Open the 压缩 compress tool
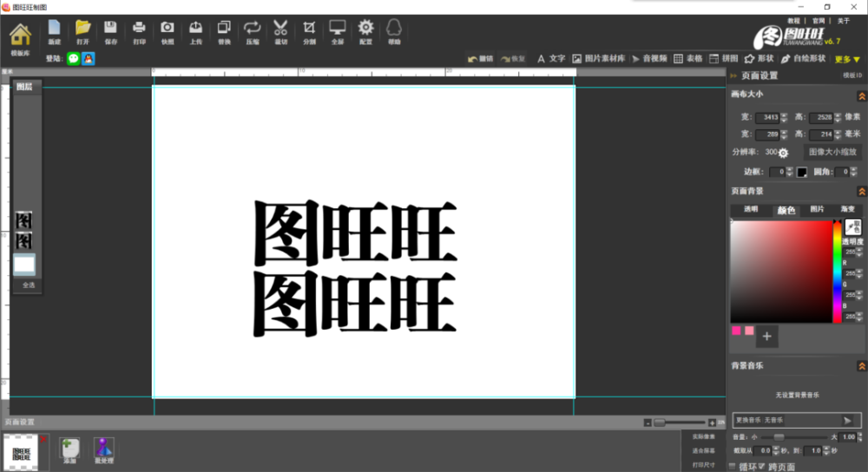 coord(253,32)
